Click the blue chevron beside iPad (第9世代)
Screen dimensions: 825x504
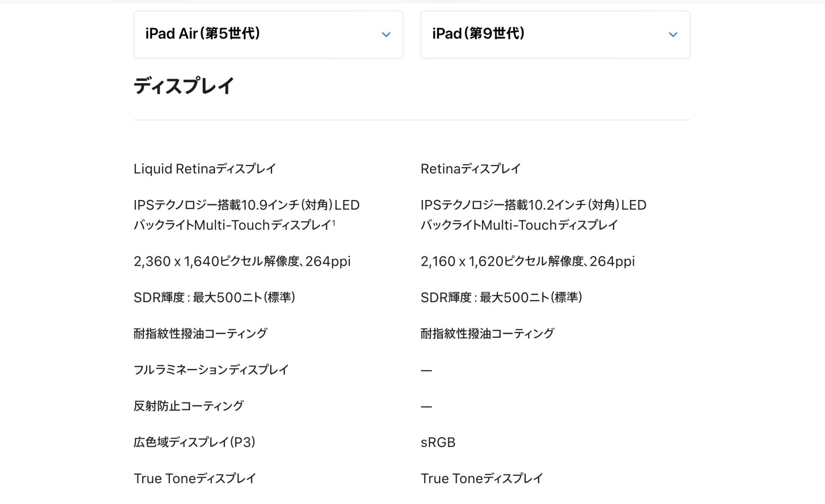click(673, 35)
